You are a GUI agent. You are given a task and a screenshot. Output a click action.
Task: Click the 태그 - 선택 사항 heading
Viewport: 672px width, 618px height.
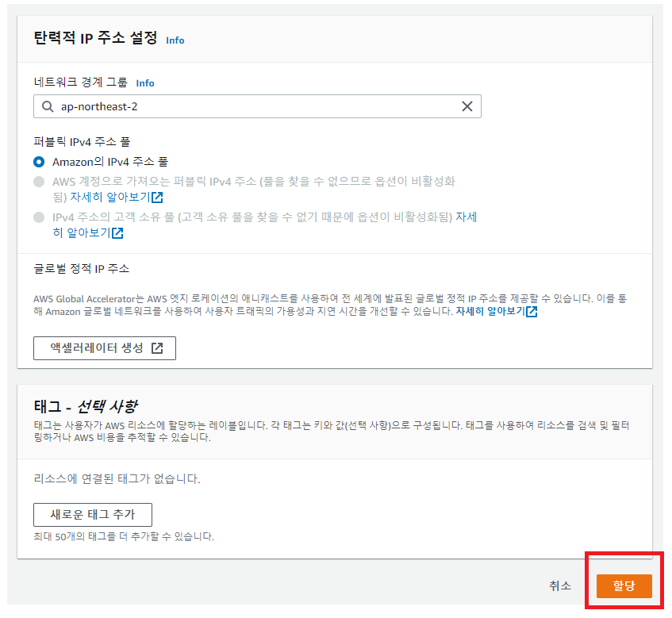pos(86,405)
